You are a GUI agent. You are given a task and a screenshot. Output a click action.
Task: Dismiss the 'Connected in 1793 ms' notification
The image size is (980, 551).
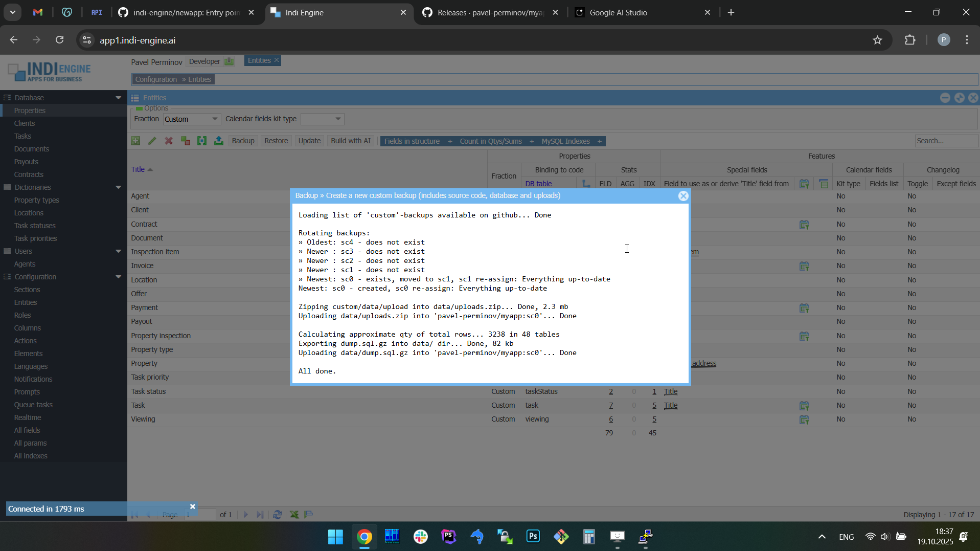click(193, 506)
